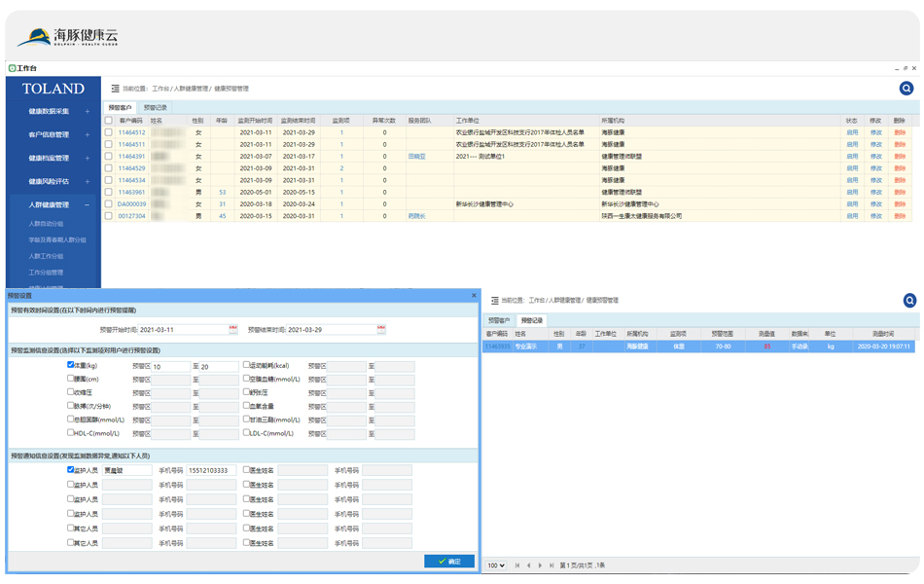Open calendar picker for 预警结束时间
Image resolution: width=924 pixels, height=584 pixels.
coord(381,329)
